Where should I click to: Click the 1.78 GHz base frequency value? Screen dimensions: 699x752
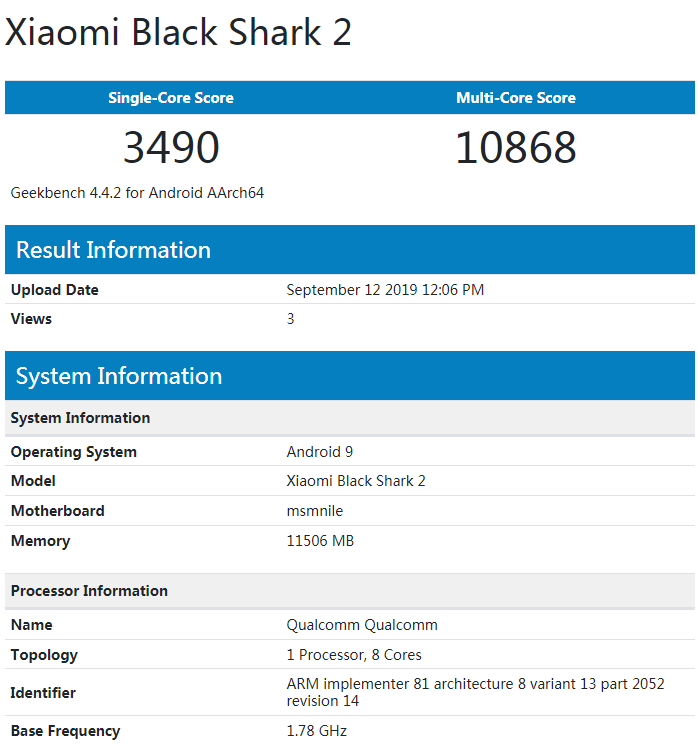coord(316,731)
